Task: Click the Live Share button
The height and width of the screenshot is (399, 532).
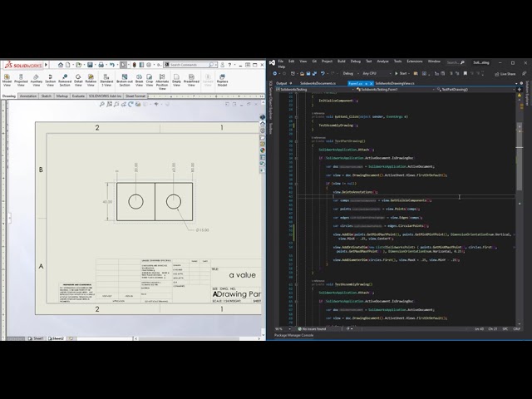Action: [505, 74]
